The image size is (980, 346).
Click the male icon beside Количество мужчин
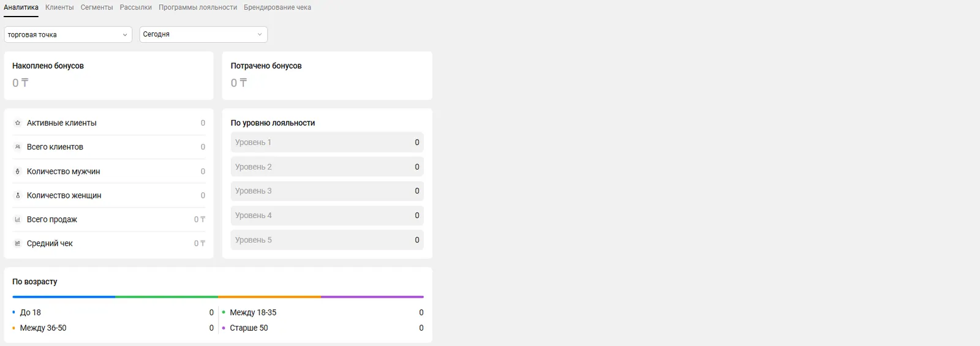coord(18,171)
